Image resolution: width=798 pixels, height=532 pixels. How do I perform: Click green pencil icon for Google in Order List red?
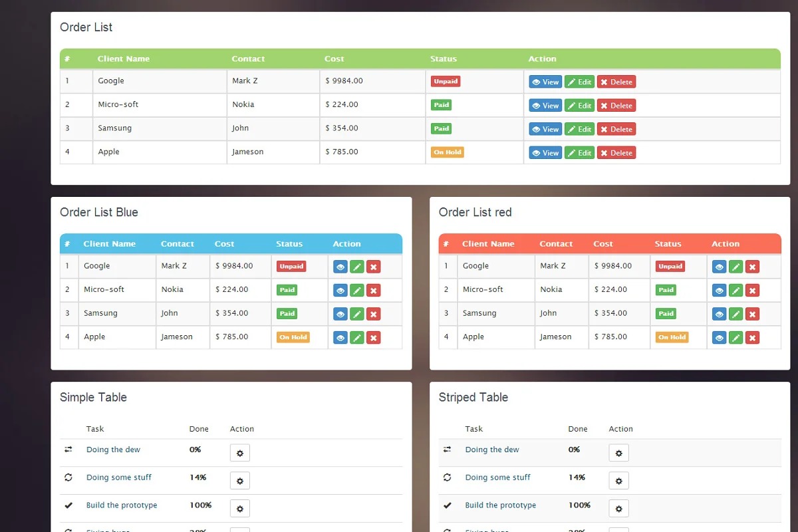coord(735,267)
